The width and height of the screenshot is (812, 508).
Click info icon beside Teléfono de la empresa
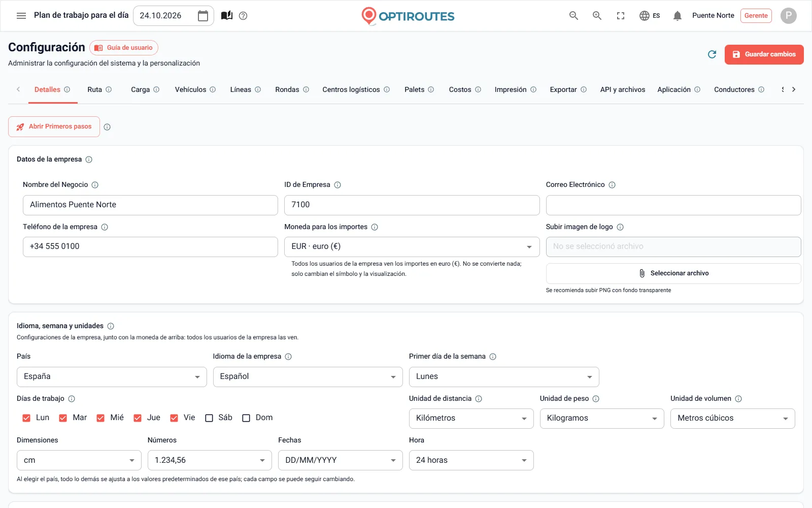click(105, 227)
